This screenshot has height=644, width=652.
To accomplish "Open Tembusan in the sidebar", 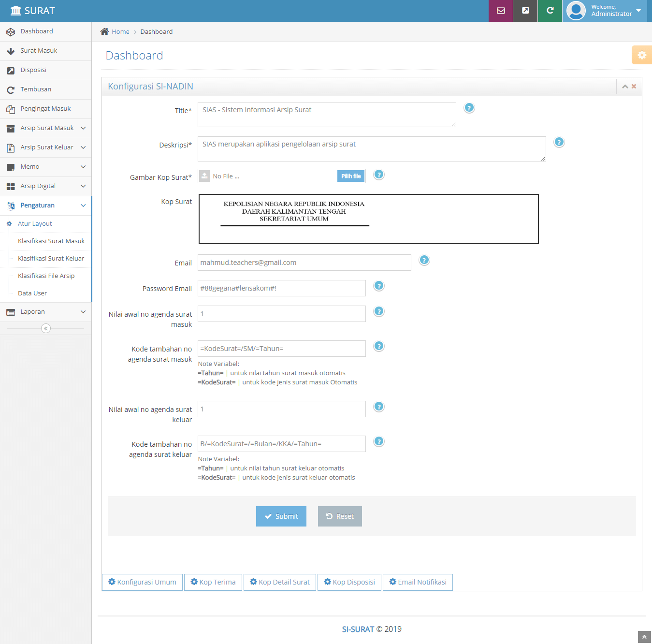I will point(46,89).
